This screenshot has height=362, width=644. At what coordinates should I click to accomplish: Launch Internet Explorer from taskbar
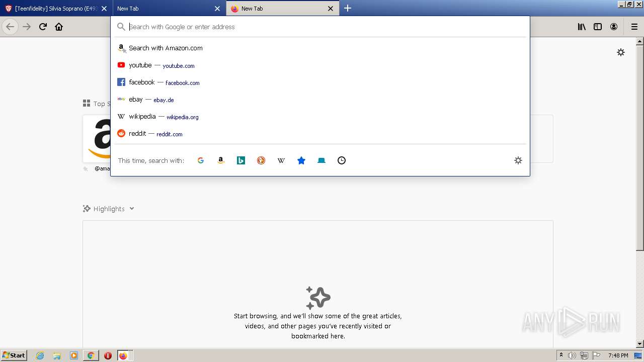tap(40, 355)
